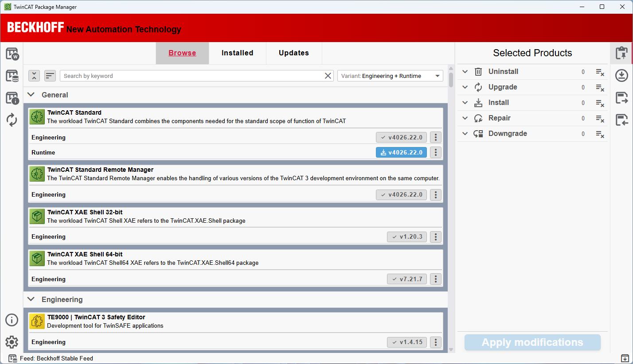
Task: Open the settings gear icon
Action: point(12,342)
